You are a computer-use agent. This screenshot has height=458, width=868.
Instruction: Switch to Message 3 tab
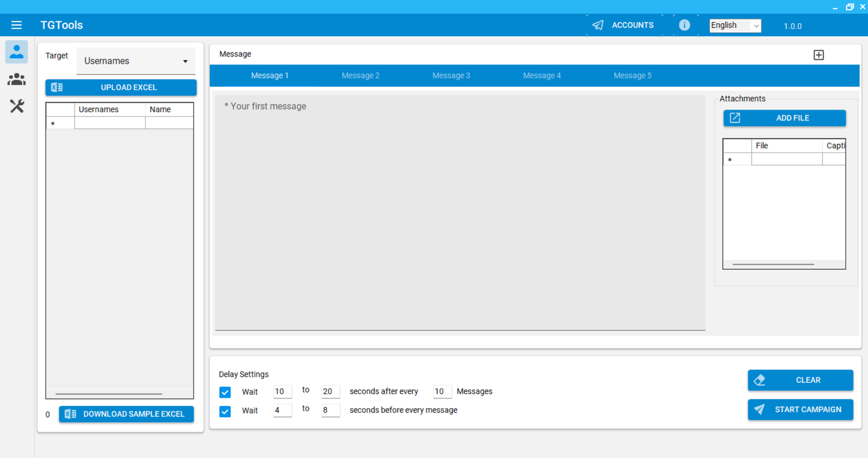(451, 75)
